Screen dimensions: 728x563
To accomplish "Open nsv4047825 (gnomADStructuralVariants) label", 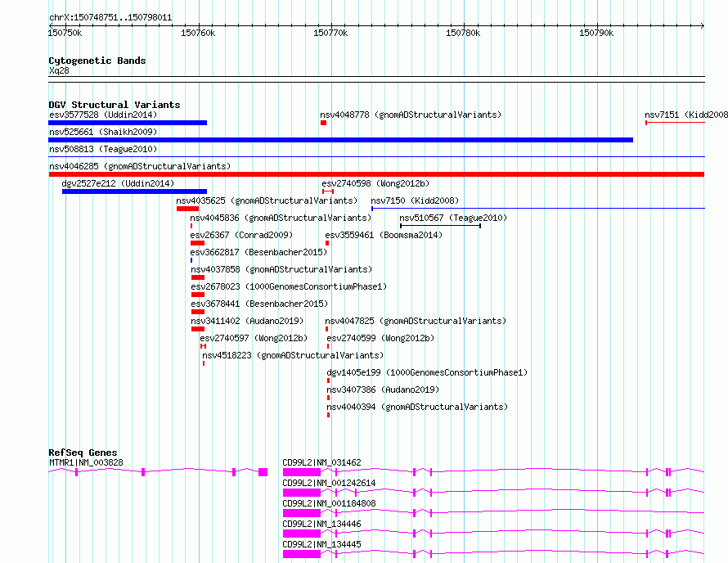I will [x=416, y=321].
